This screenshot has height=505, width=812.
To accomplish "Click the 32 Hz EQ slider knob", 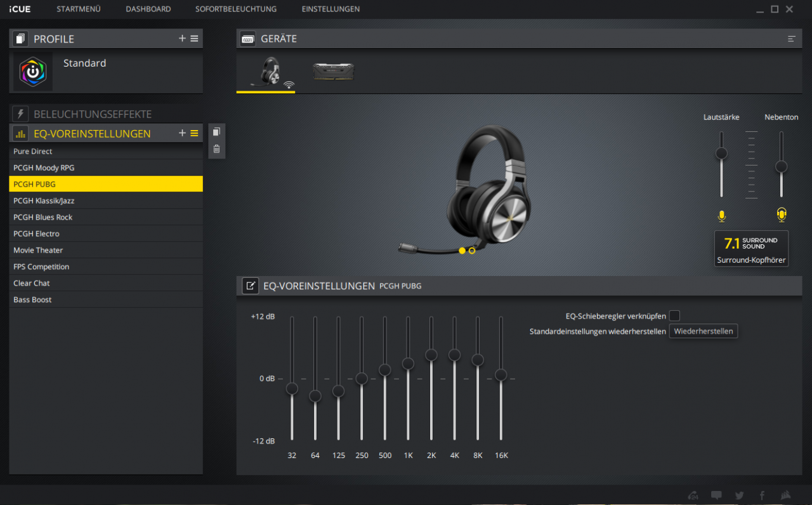I will 292,388.
